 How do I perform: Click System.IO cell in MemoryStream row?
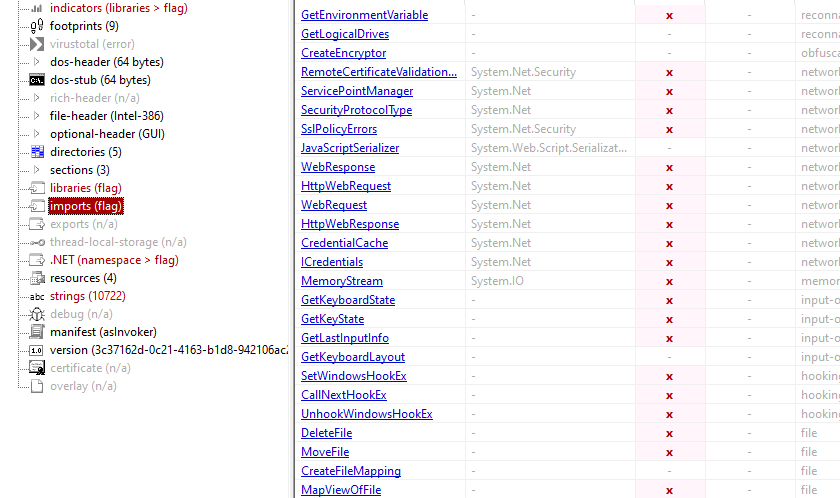click(x=497, y=281)
